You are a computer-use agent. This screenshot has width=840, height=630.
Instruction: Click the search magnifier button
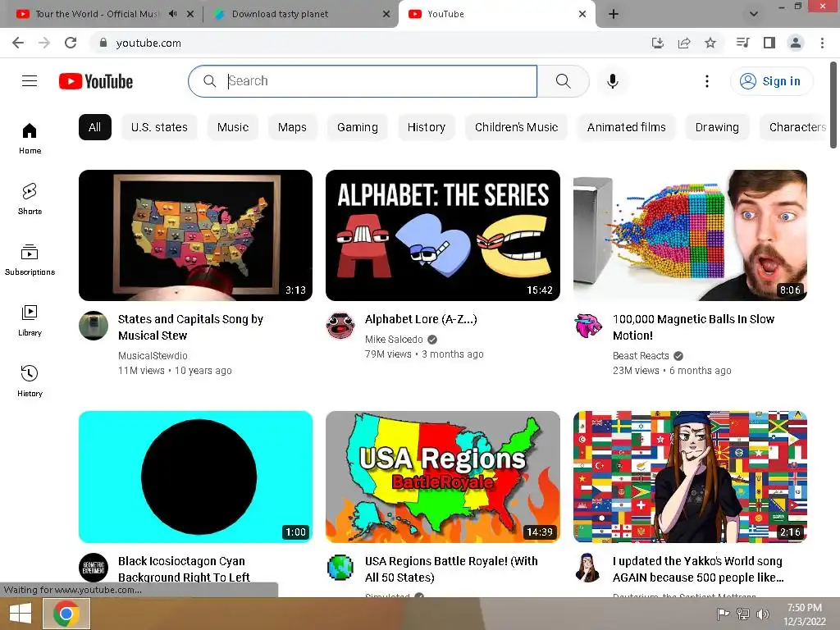click(563, 81)
